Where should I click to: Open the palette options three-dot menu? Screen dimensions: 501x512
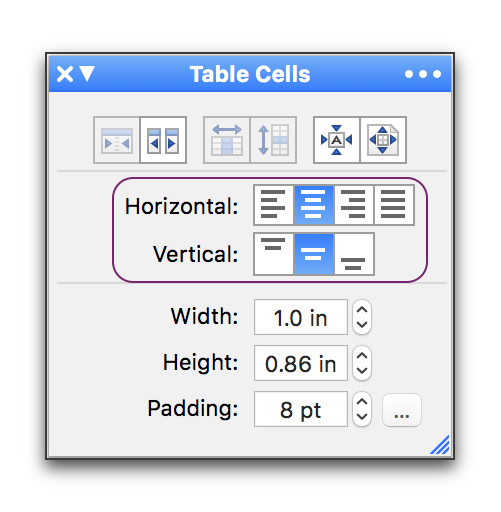point(423,74)
